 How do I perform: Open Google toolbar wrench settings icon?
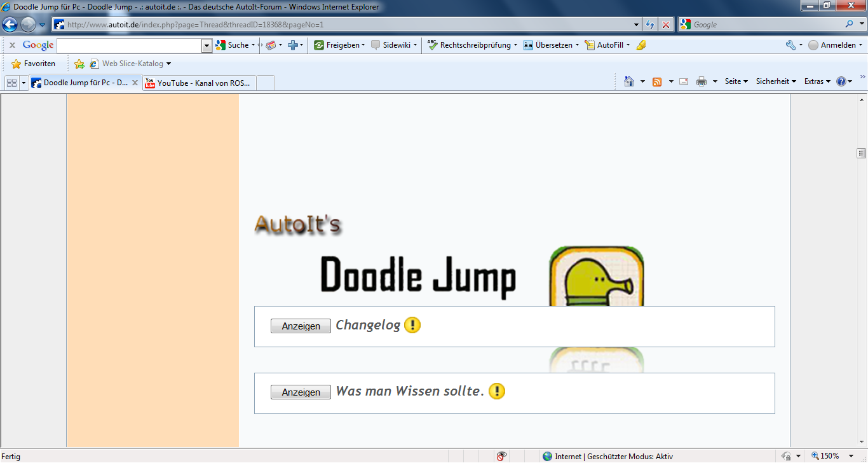point(790,45)
